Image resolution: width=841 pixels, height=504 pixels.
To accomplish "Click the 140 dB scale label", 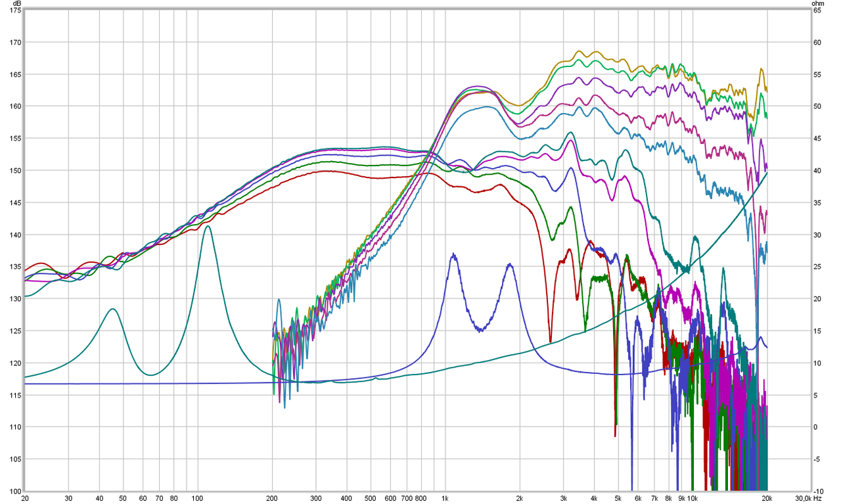I will (14, 235).
